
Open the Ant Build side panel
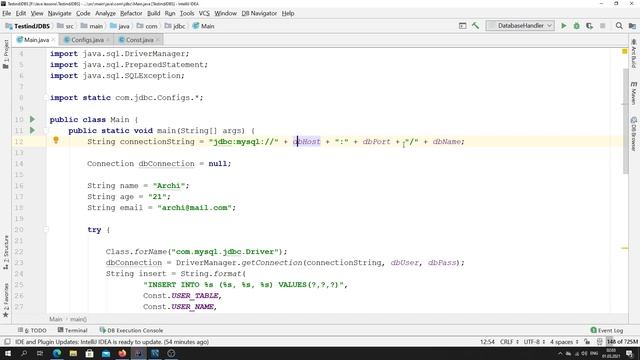(633, 53)
